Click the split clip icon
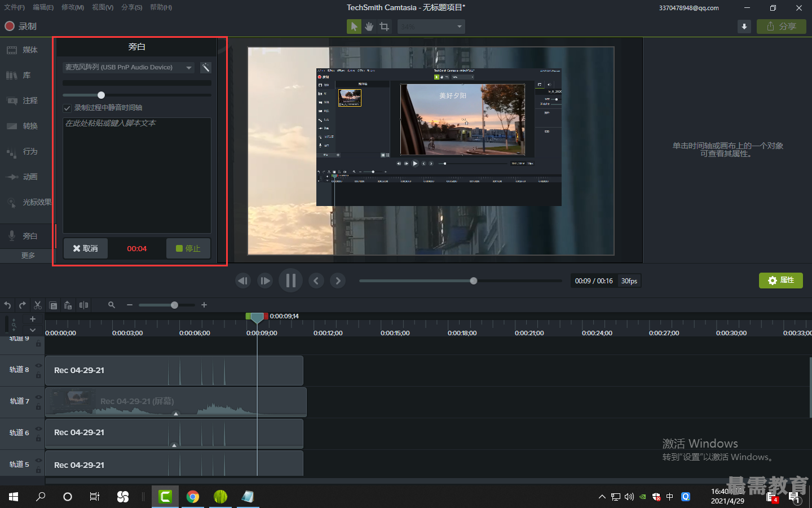 point(84,305)
